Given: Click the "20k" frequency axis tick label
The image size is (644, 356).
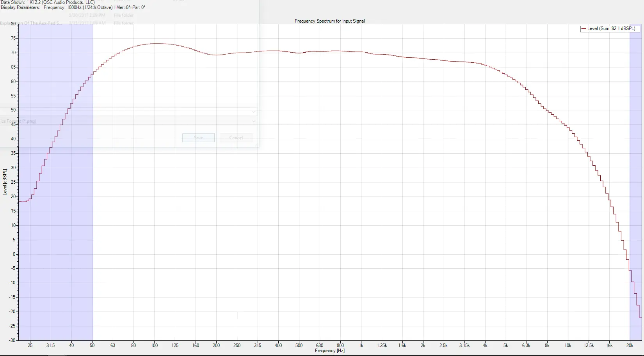Looking at the screenshot, I should pyautogui.click(x=630, y=345).
